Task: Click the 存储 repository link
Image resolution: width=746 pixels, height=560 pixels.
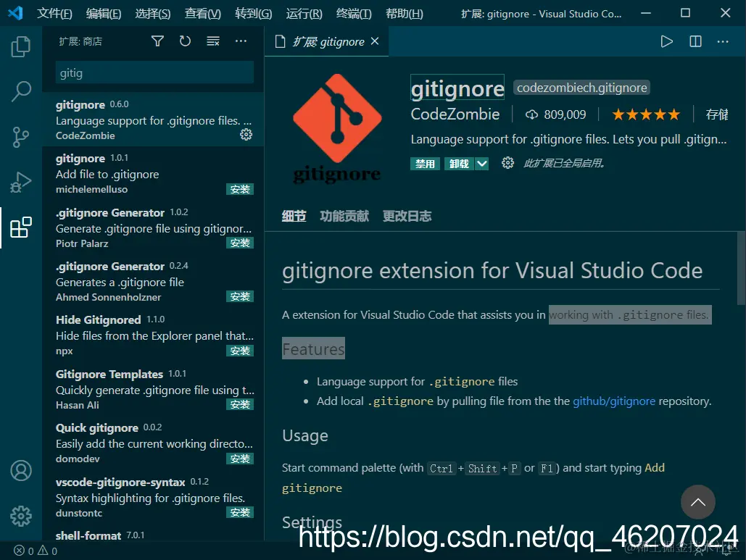Action: tap(716, 114)
